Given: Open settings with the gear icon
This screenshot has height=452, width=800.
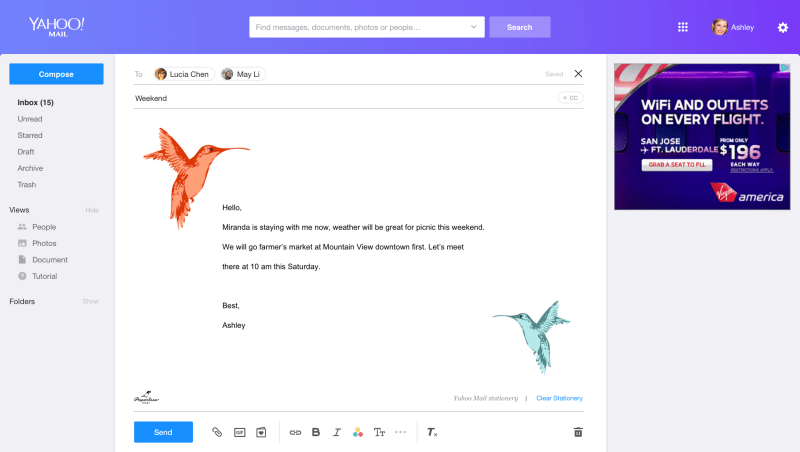Looking at the screenshot, I should click(783, 27).
